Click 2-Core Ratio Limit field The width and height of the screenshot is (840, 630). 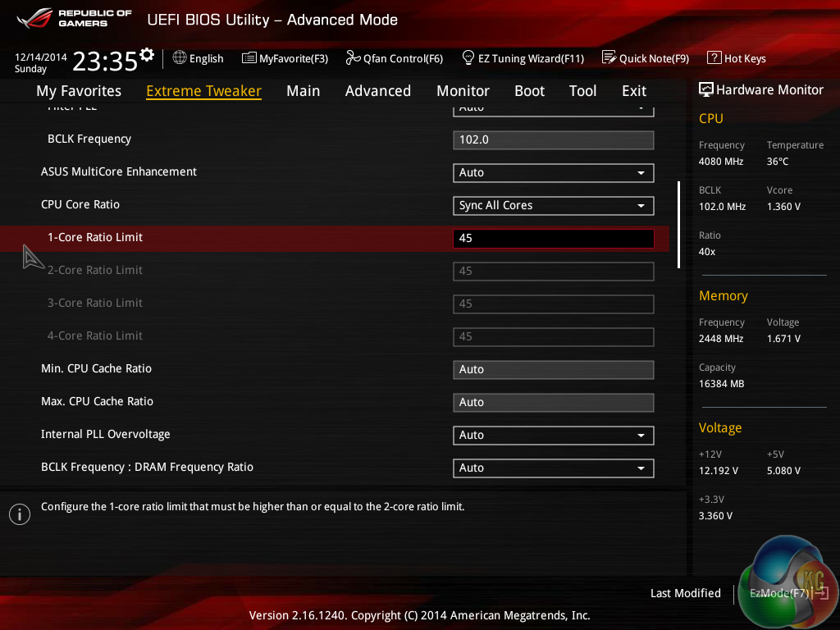click(554, 271)
